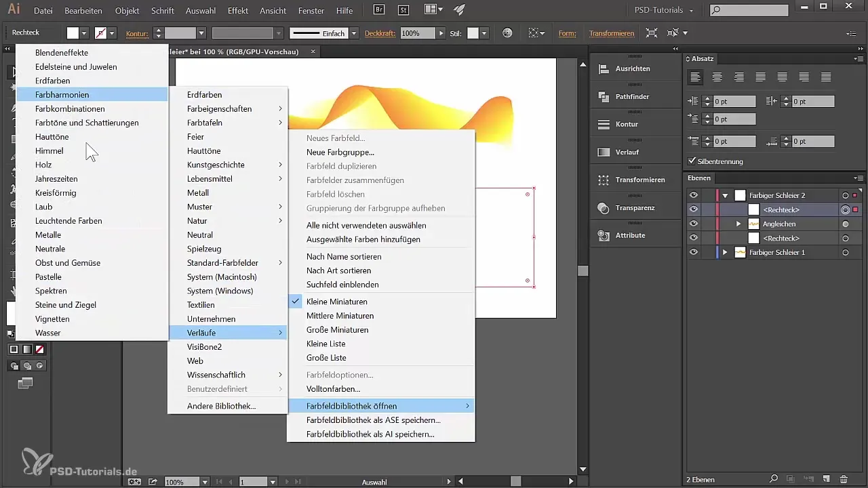Screen dimensions: 868x488
Task: Align paragraph right in Absatz panel
Action: point(738,77)
